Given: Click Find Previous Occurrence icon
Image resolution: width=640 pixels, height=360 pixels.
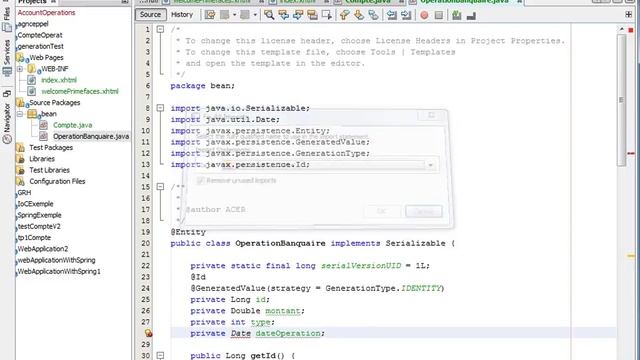Looking at the screenshot, I should (283, 15).
